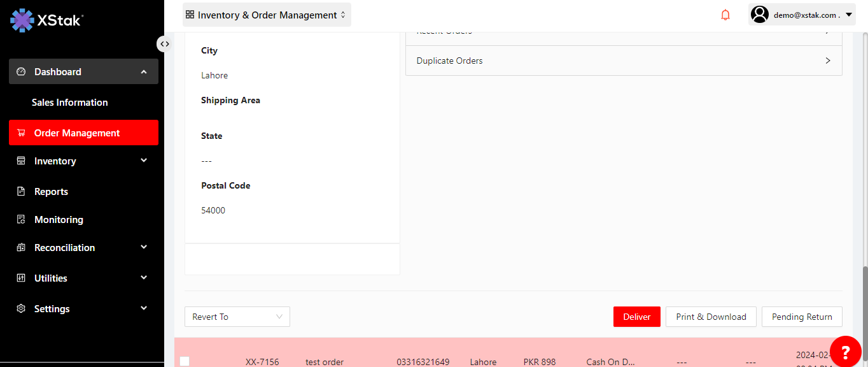Open the Inventory & Order Management switcher
Image resolution: width=868 pixels, height=367 pixels.
267,15
